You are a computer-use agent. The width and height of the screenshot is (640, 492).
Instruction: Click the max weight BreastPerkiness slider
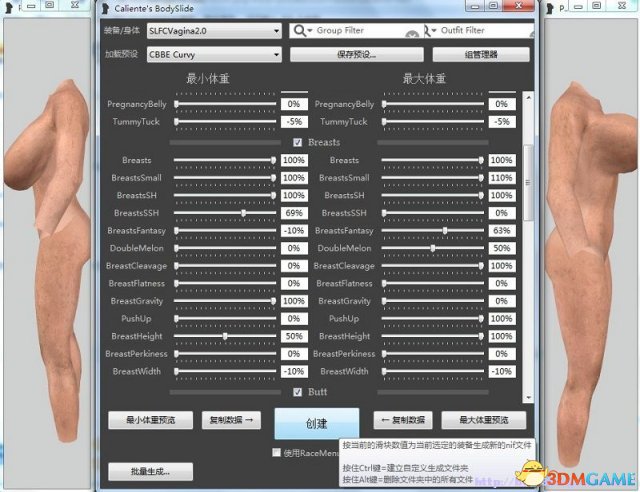click(433, 354)
